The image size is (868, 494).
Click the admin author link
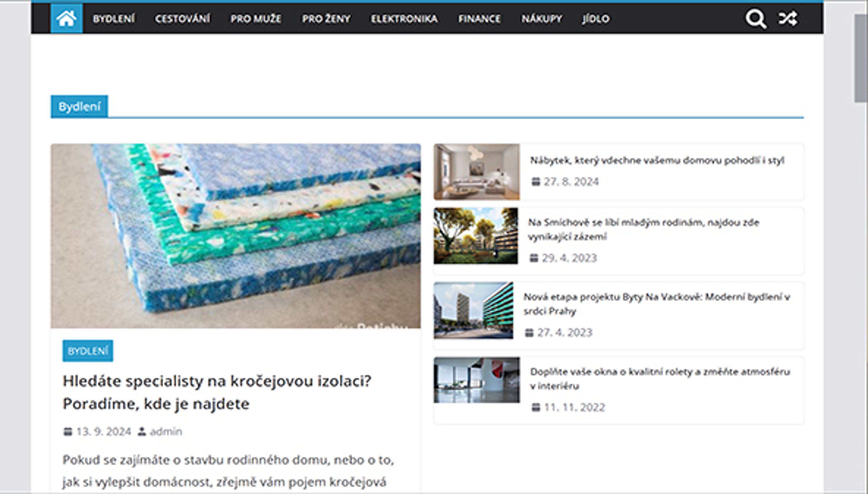pos(166,432)
